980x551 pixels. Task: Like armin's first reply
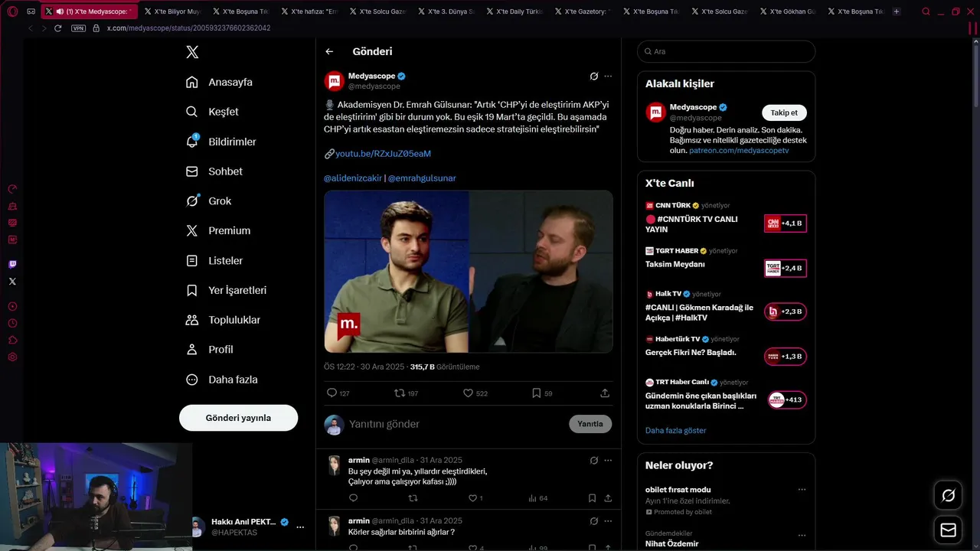[475, 498]
